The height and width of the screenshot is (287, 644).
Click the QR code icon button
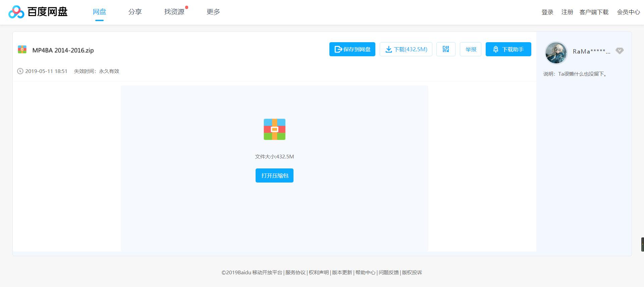pyautogui.click(x=445, y=49)
